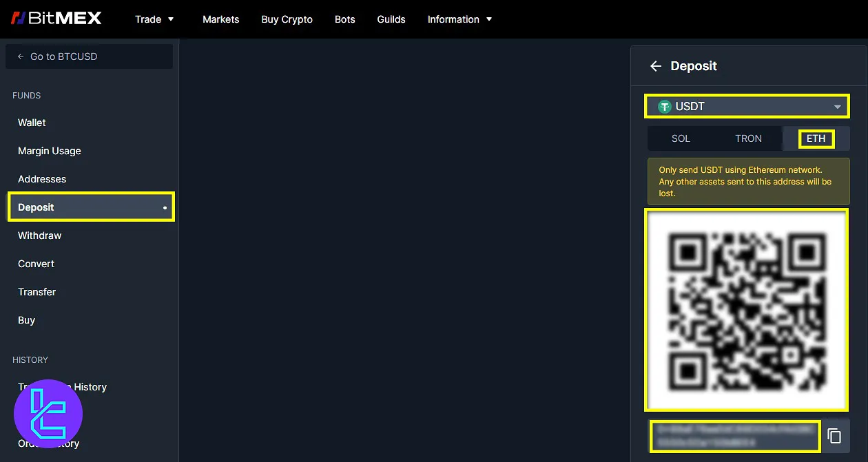868x462 pixels.
Task: Select the ETH network tab
Action: tap(816, 138)
